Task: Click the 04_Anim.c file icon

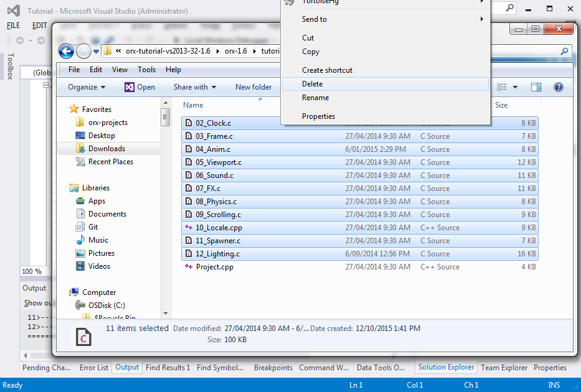Action: point(189,149)
